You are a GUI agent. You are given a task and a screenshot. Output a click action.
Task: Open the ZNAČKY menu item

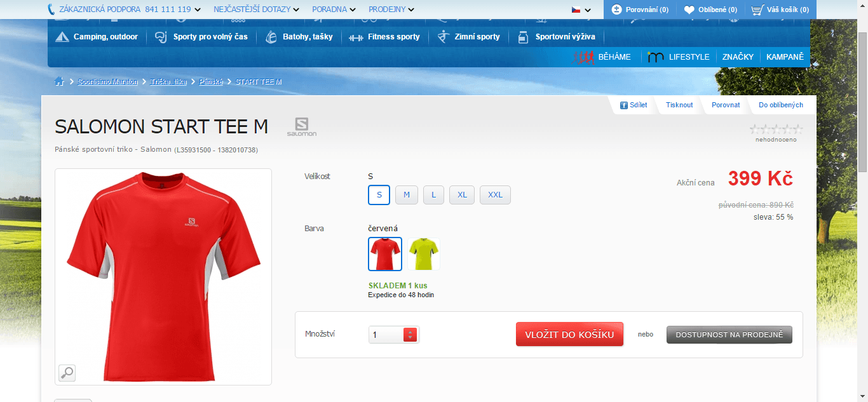[x=738, y=57]
